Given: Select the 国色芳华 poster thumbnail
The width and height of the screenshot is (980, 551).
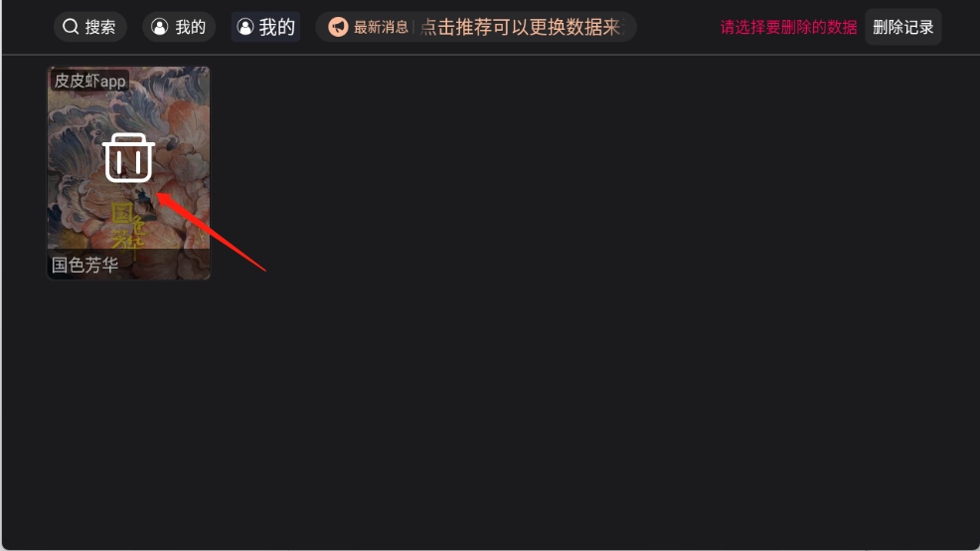Looking at the screenshot, I should [x=129, y=173].
